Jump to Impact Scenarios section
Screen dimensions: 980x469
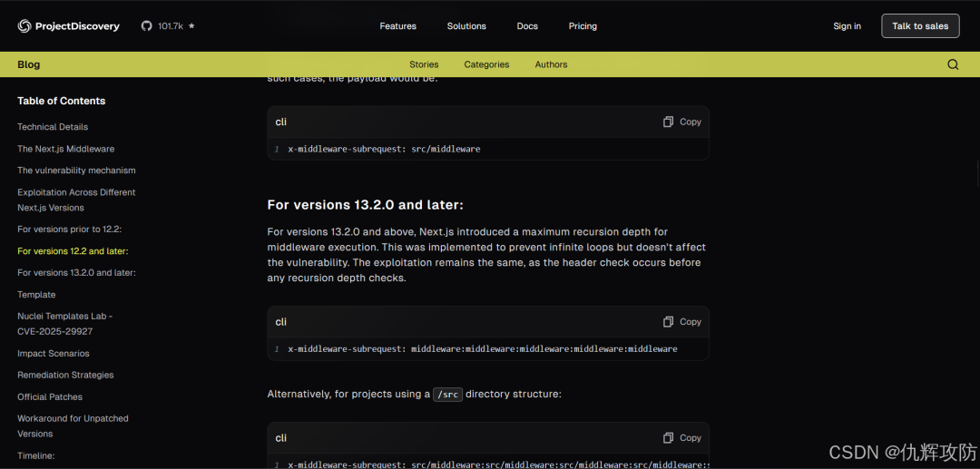coord(54,354)
